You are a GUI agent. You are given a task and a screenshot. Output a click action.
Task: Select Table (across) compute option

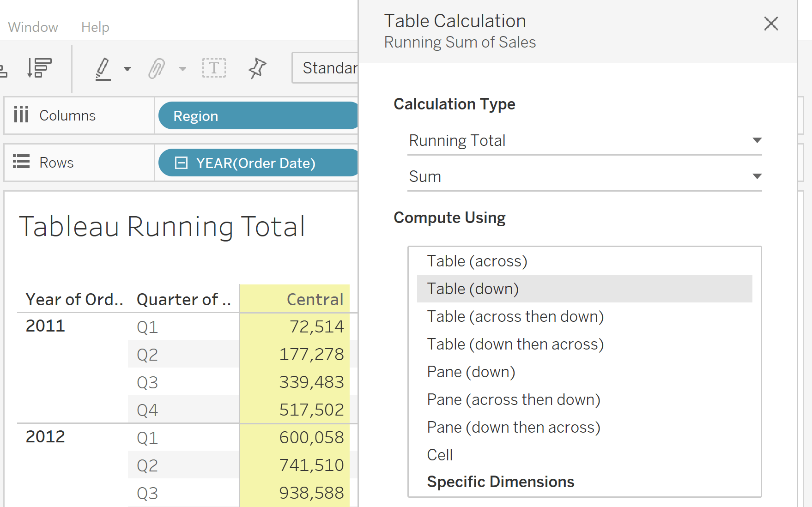477,261
